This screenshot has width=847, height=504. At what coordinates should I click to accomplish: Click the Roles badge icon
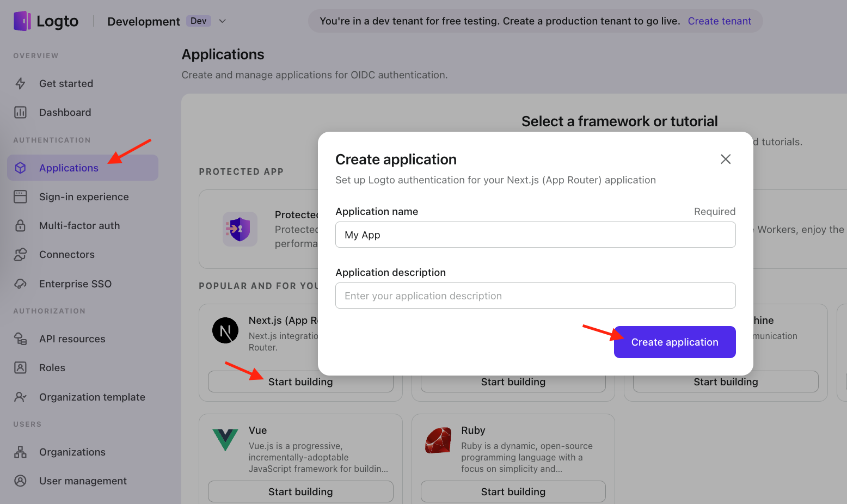(20, 367)
